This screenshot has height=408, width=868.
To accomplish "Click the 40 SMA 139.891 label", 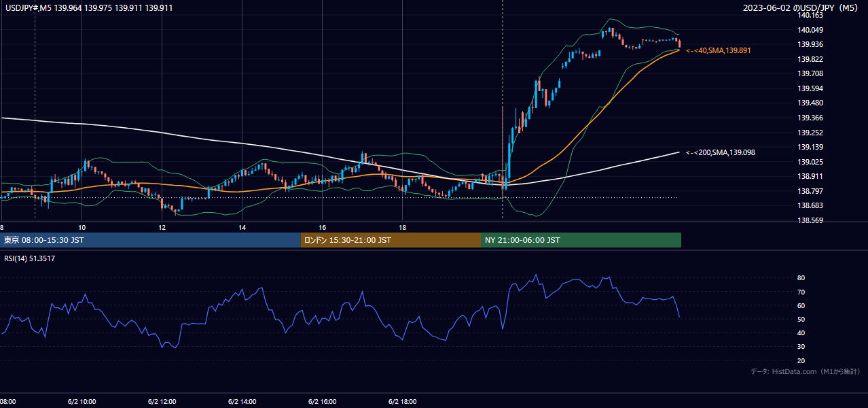I will tap(719, 50).
